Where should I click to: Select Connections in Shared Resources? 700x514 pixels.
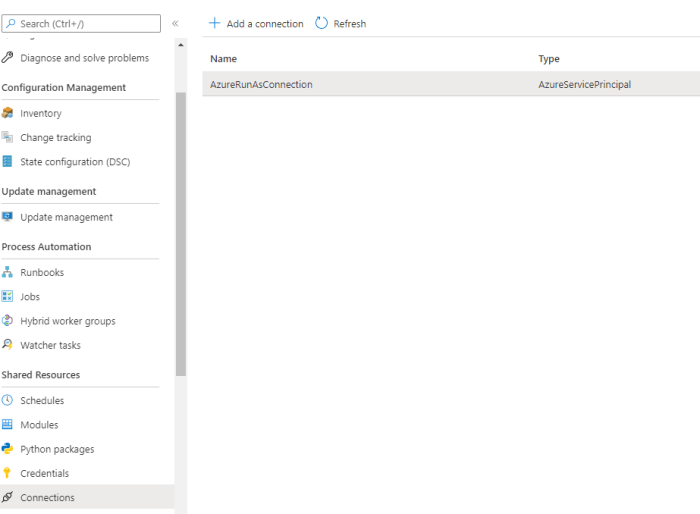click(x=47, y=497)
